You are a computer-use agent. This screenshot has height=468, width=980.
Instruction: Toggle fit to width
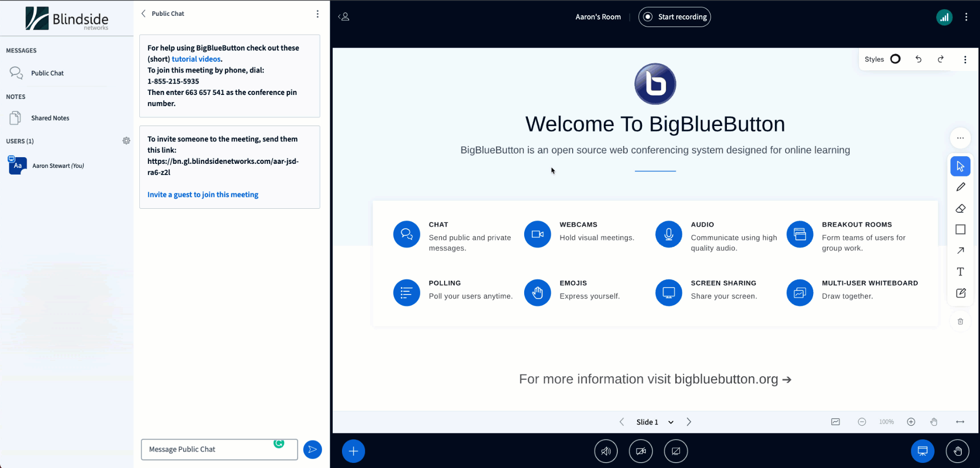tap(960, 422)
